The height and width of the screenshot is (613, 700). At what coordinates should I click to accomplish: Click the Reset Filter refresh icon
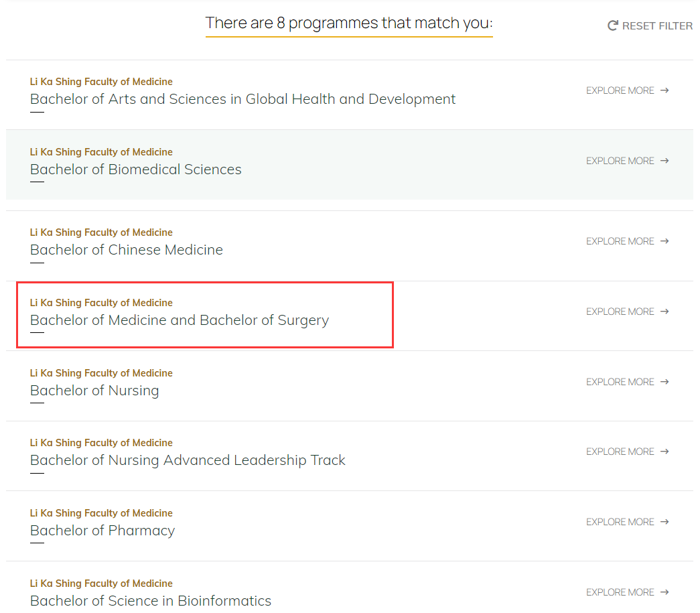click(612, 25)
